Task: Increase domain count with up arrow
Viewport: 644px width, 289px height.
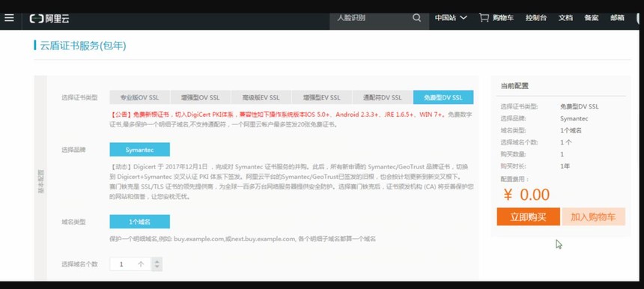Action: point(157,261)
